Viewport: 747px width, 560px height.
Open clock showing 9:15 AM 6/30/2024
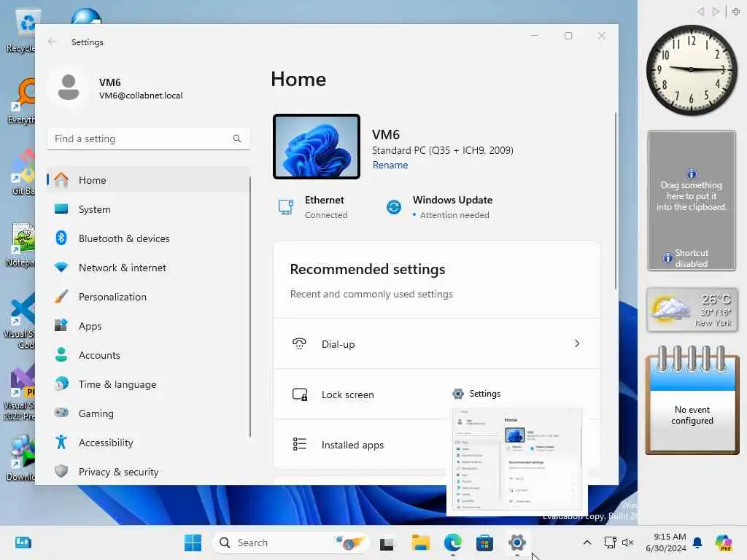tap(666, 542)
